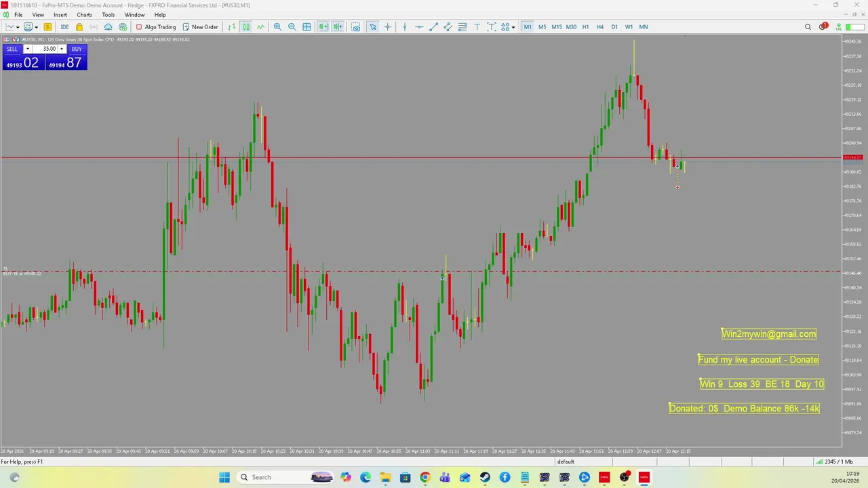Open the shapes objects dropdown
The width and height of the screenshot is (868, 488).
(508, 27)
